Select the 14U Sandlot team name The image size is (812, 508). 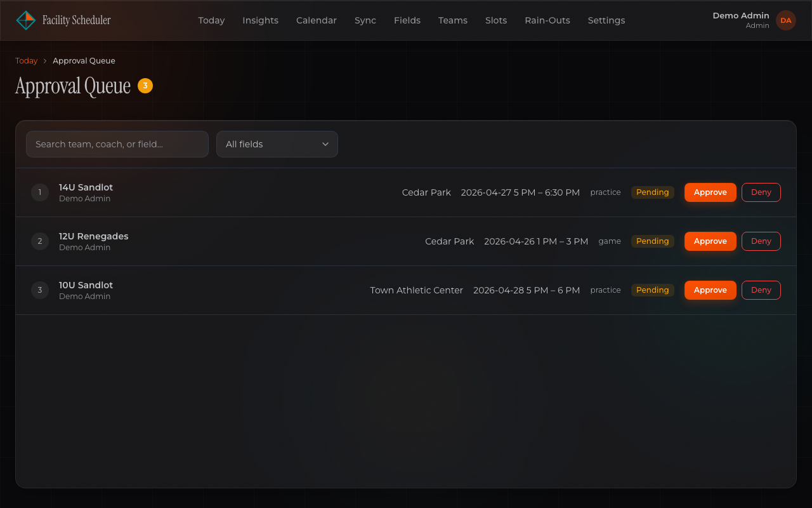pos(86,187)
